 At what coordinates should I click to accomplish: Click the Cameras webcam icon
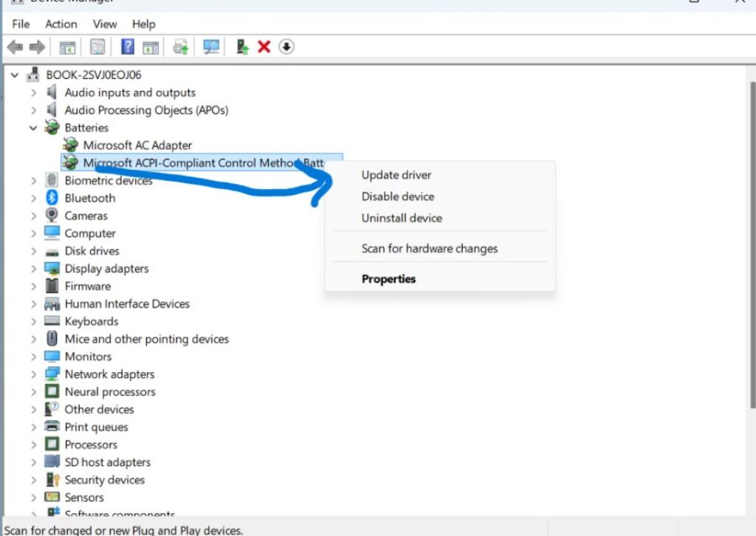[52, 215]
